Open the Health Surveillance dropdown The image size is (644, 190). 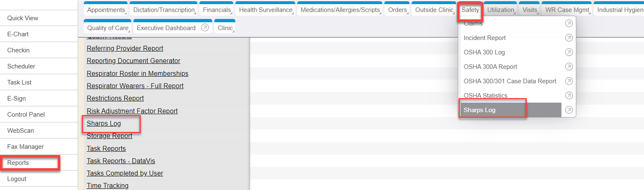pos(265,10)
